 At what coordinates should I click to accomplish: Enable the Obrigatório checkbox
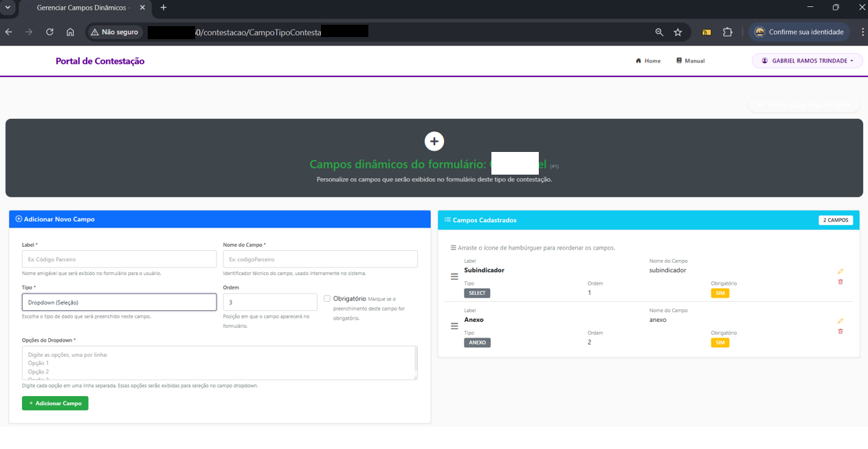click(328, 296)
